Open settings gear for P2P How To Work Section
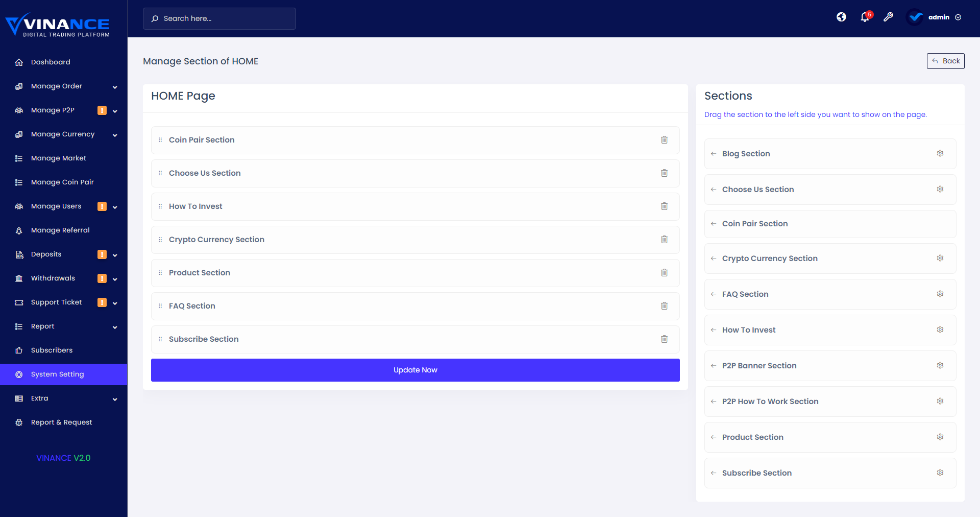980x517 pixels. pos(940,401)
